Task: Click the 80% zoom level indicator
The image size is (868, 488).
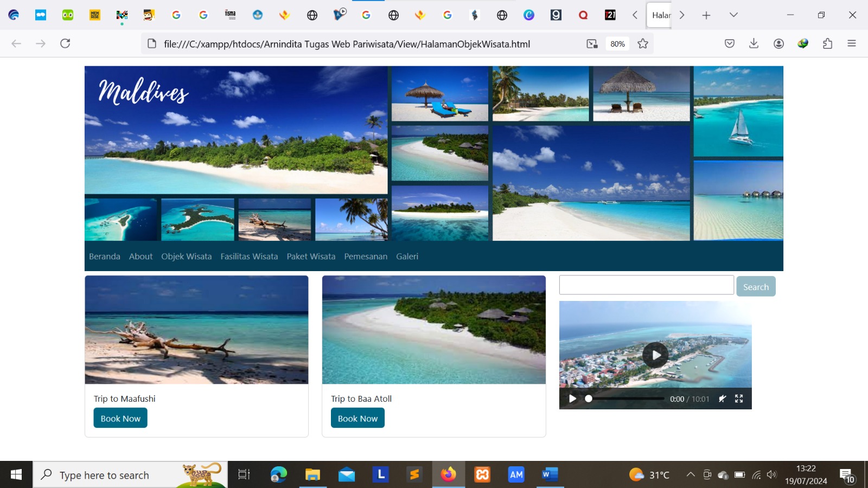Action: [x=617, y=44]
